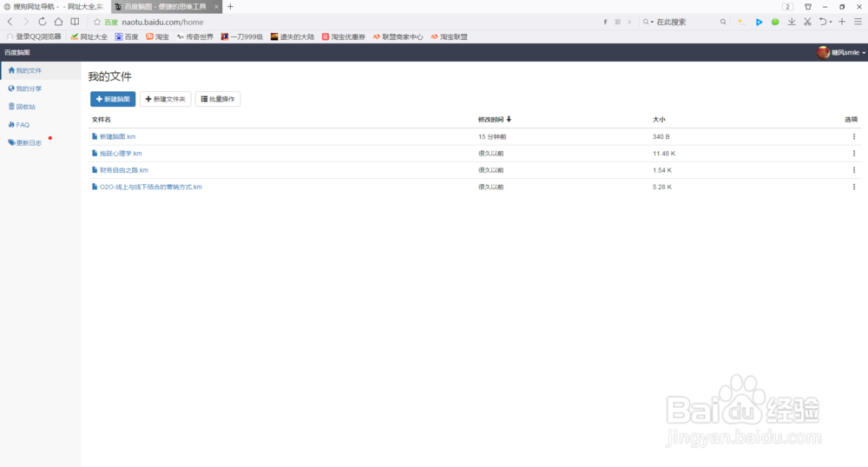Open 我的分享 in the sidebar

(25, 89)
